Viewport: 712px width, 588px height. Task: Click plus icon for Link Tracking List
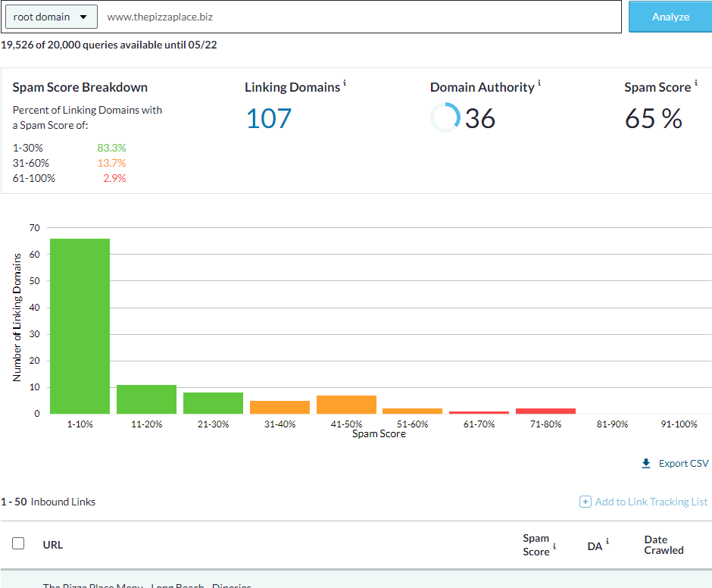click(585, 502)
